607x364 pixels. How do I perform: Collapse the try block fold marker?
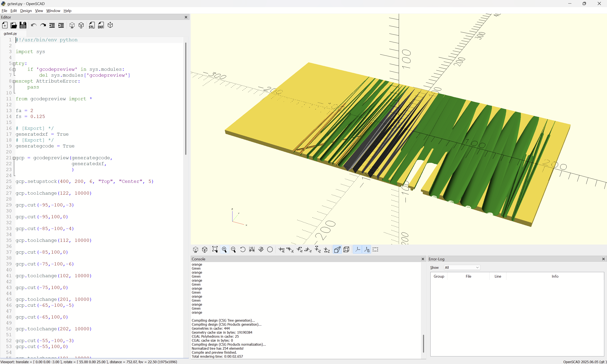pos(14,64)
